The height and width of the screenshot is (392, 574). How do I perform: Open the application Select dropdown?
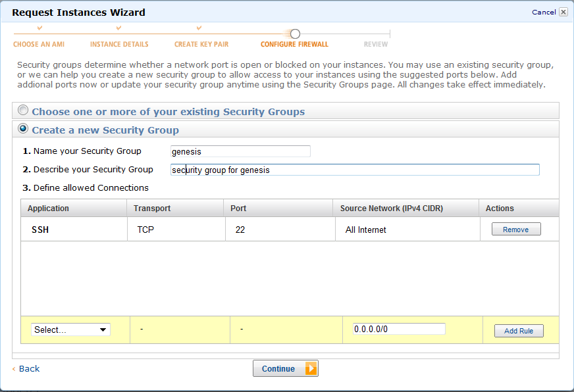(70, 330)
